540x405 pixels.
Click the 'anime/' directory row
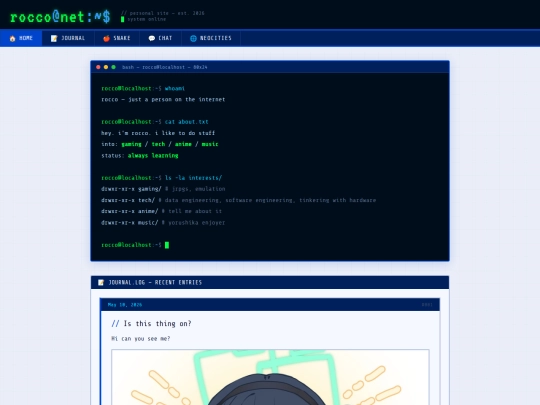(161, 211)
